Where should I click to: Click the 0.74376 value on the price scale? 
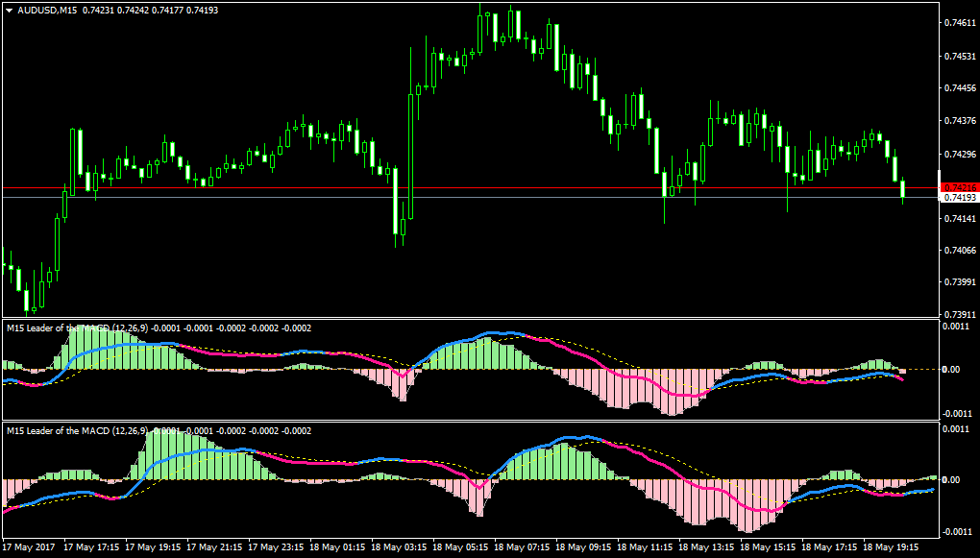point(960,121)
